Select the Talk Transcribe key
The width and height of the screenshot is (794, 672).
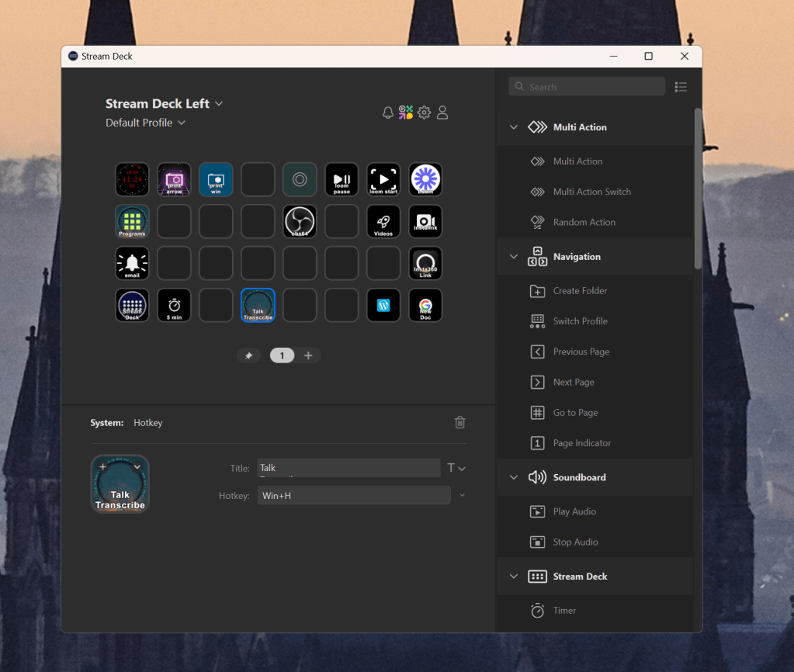pos(258,306)
